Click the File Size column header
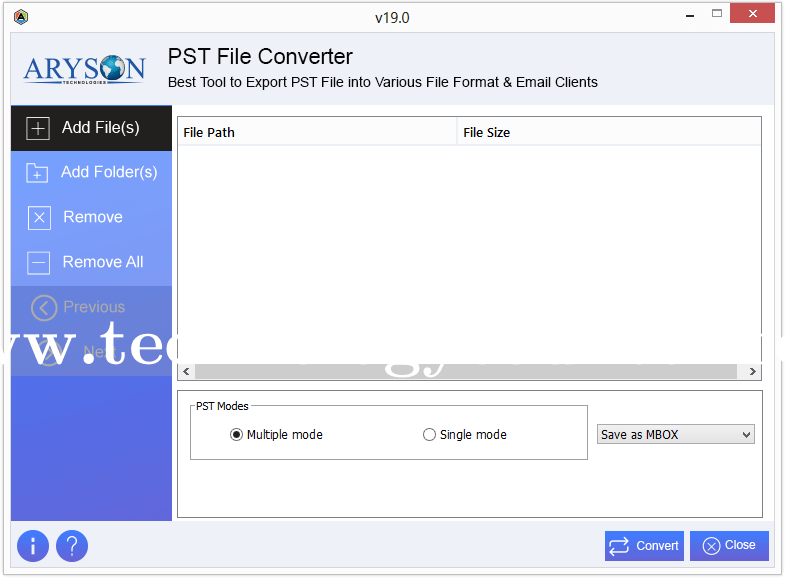Viewport: 786px width, 578px height. [609, 132]
